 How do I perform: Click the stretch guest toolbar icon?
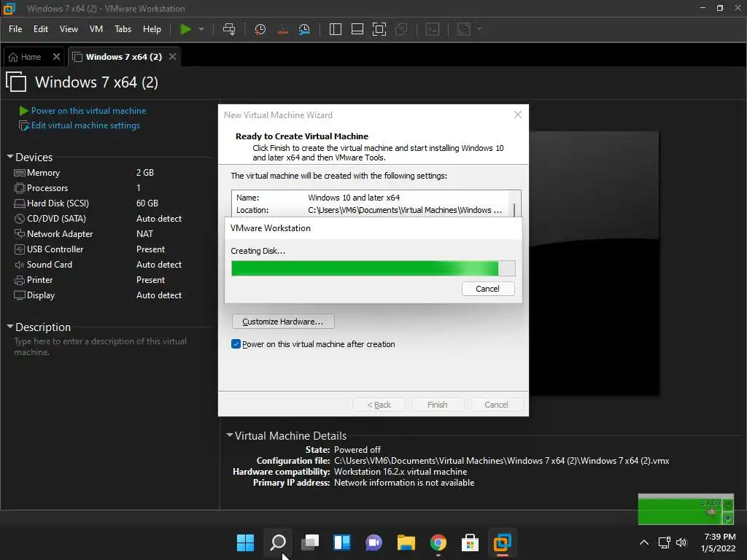(x=464, y=29)
